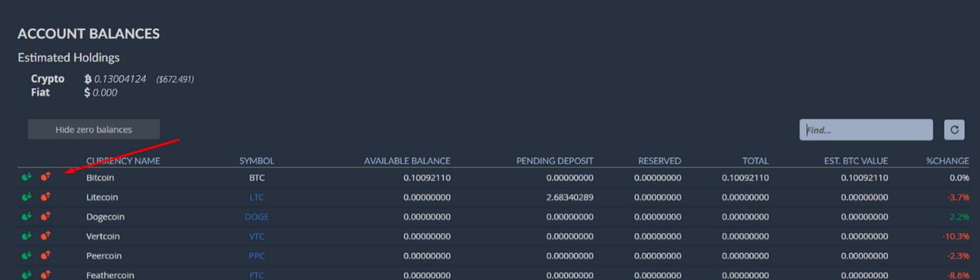Refresh balances with the reload icon
Image resolution: width=980 pixels, height=280 pixels.
pyautogui.click(x=955, y=130)
